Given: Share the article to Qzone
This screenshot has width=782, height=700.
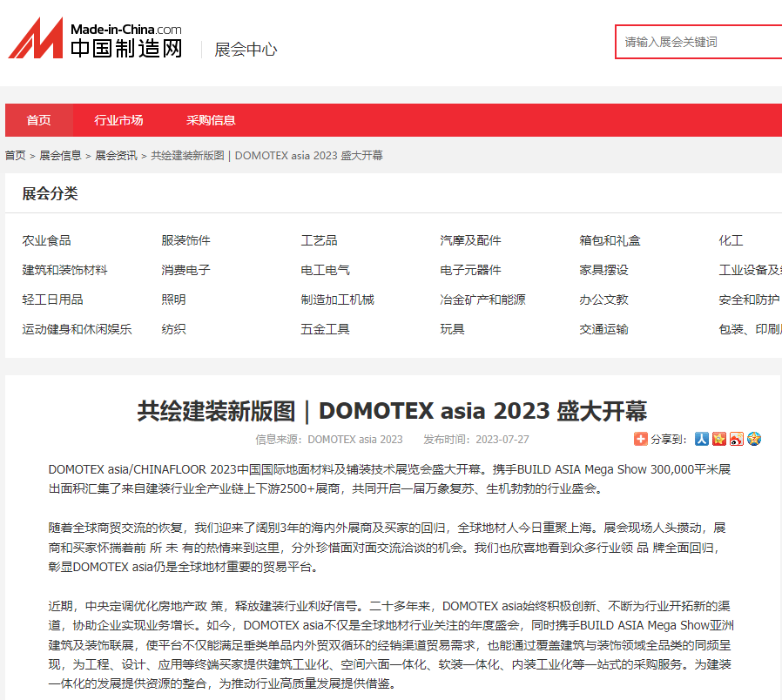Looking at the screenshot, I should tap(753, 439).
